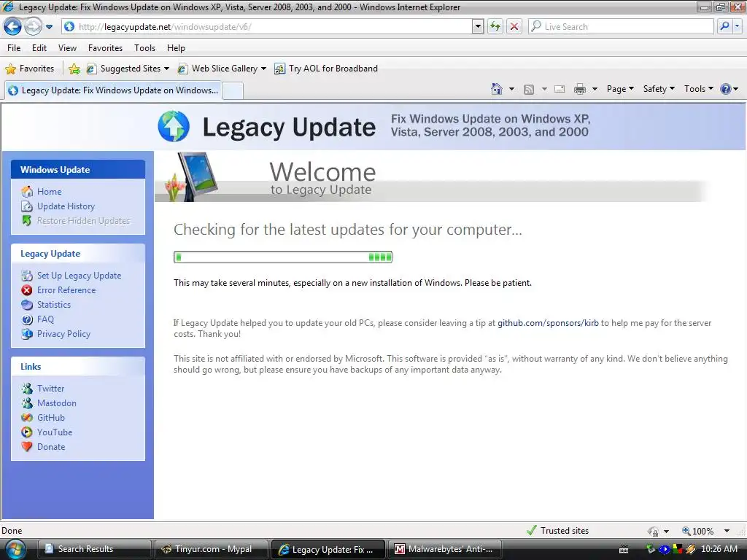Open the File menu
This screenshot has height=560, width=747.
pyautogui.click(x=14, y=48)
